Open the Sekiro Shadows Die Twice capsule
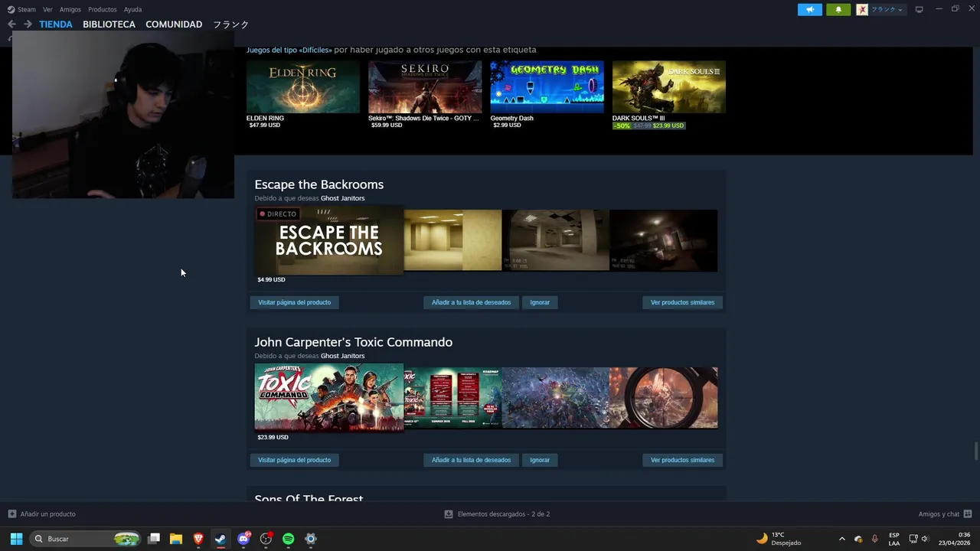980x551 pixels. [x=425, y=87]
